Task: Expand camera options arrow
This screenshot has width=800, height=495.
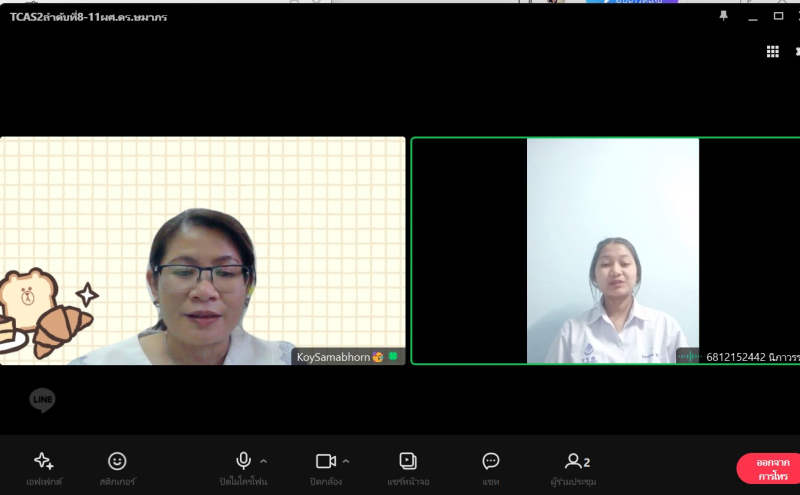Action: point(346,461)
